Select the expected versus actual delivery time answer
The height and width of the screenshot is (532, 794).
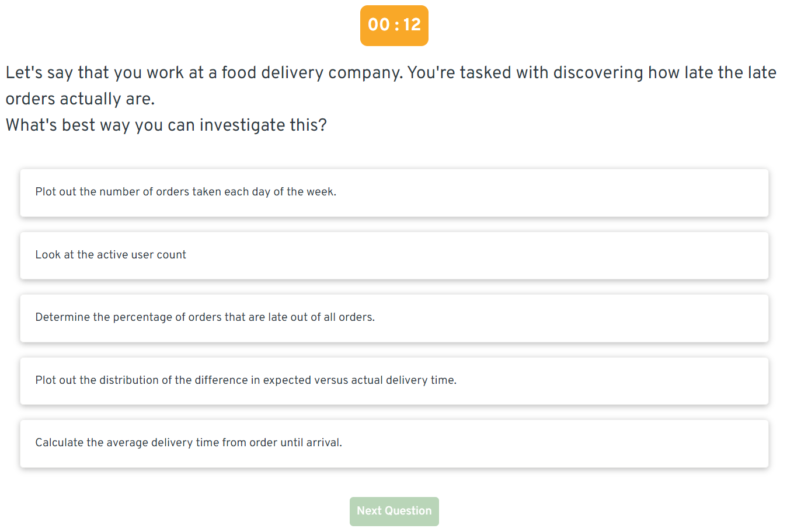point(394,381)
